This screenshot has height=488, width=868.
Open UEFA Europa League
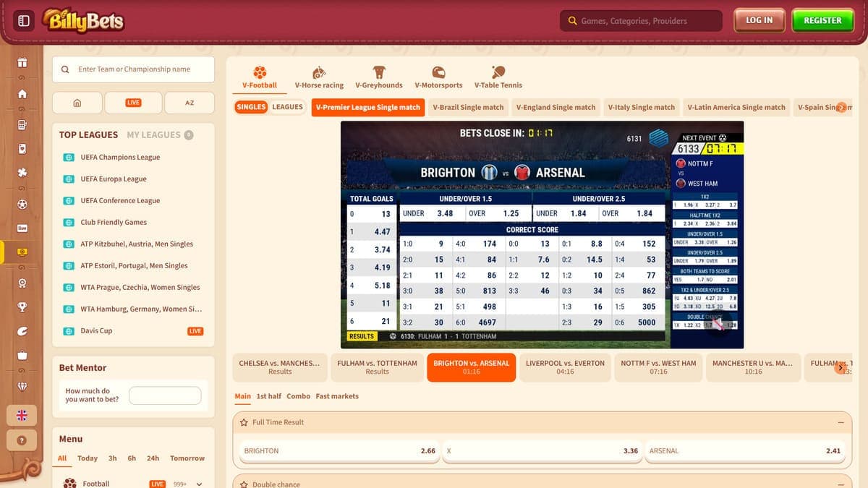(114, 179)
